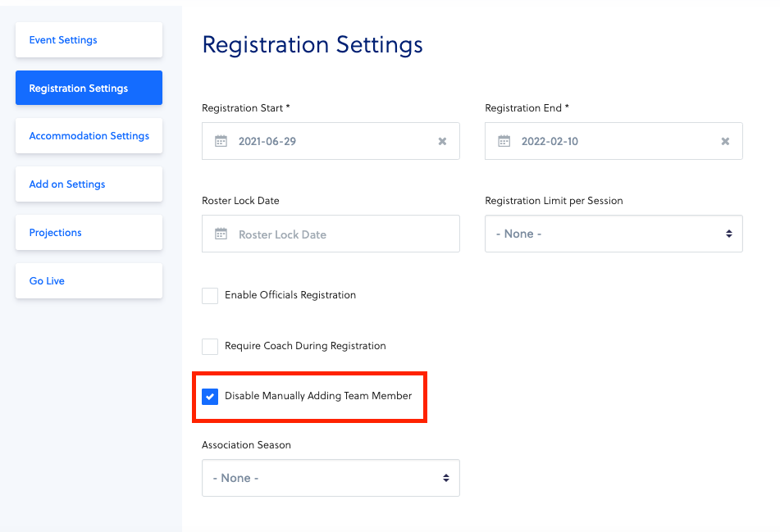This screenshot has height=532, width=780.
Task: Clear the Registration Start date with X
Action: [x=442, y=141]
